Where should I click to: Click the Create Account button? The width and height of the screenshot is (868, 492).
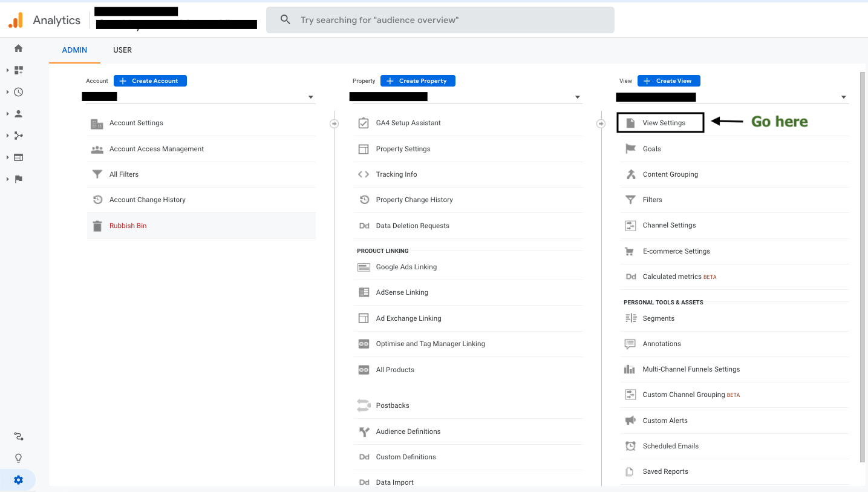(150, 80)
